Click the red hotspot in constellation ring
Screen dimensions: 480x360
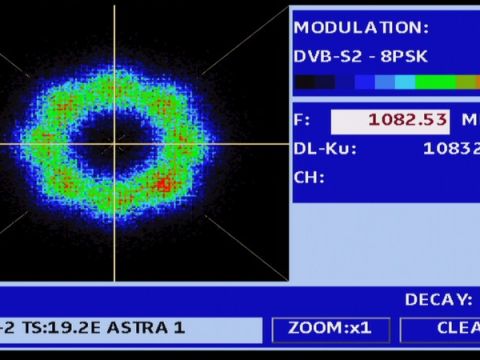click(x=164, y=184)
